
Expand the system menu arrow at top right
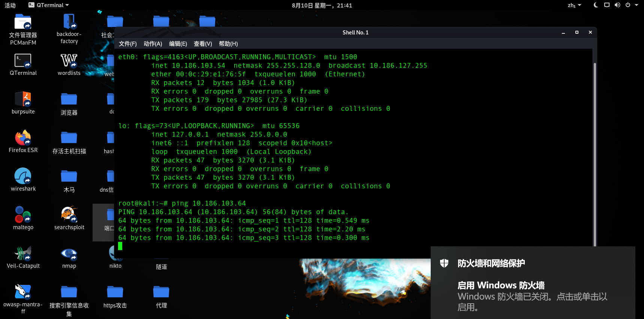[x=637, y=5]
